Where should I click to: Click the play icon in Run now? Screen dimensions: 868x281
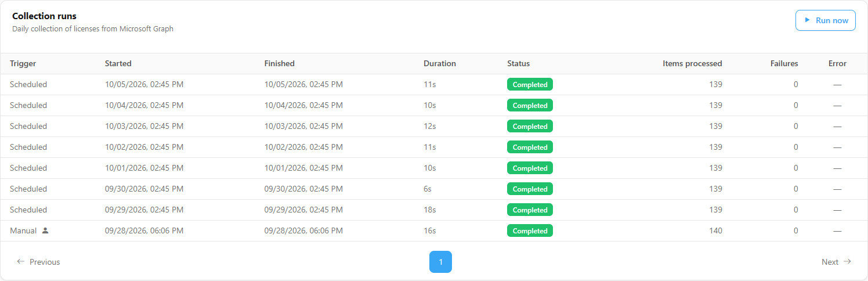pos(807,20)
